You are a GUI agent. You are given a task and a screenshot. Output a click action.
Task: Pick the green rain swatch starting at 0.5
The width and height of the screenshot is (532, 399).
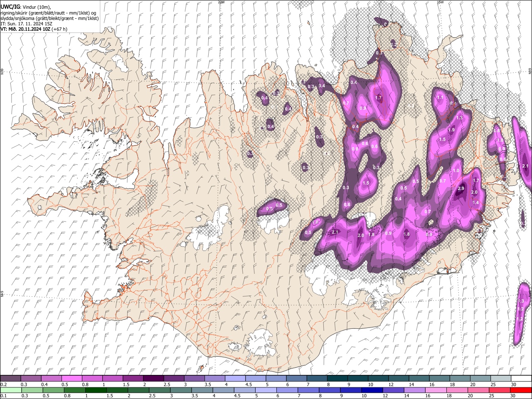point(53,390)
